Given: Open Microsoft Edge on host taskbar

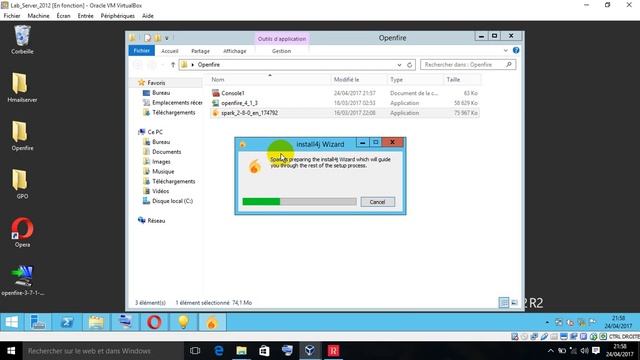Looking at the screenshot, I should pyautogui.click(x=219, y=351).
